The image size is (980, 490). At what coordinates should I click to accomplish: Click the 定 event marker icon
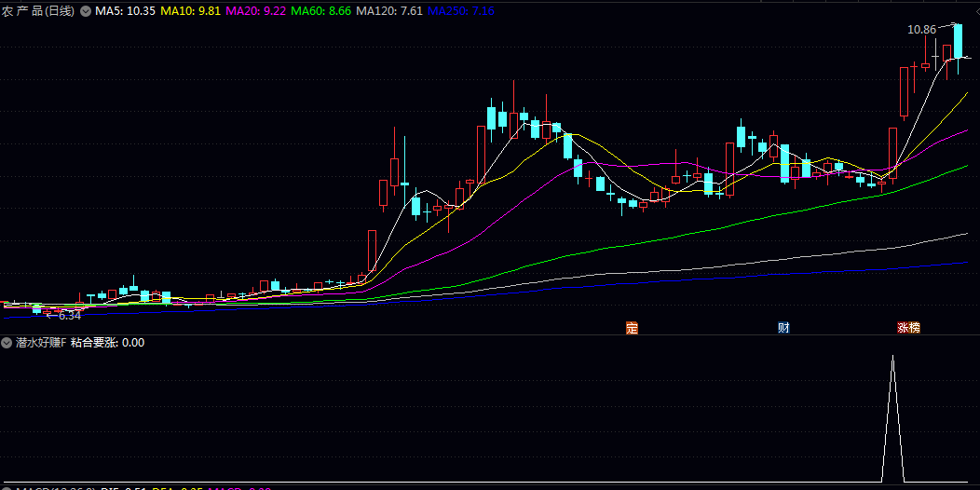(632, 328)
